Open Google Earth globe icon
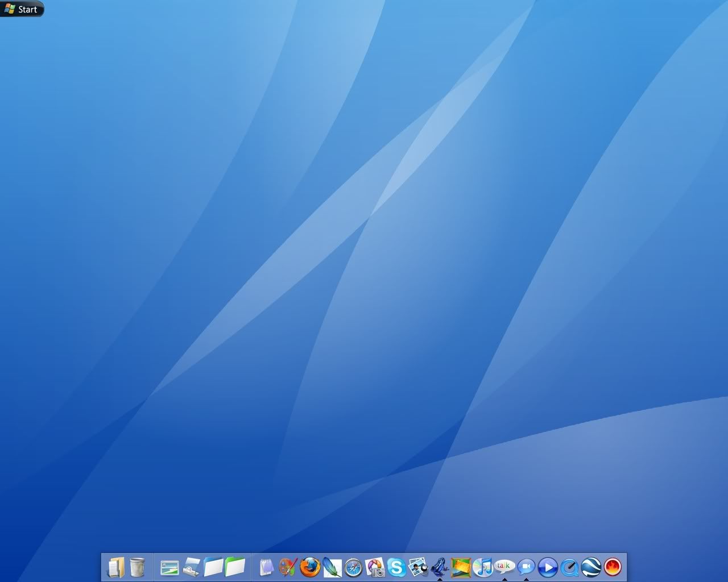 591,567
